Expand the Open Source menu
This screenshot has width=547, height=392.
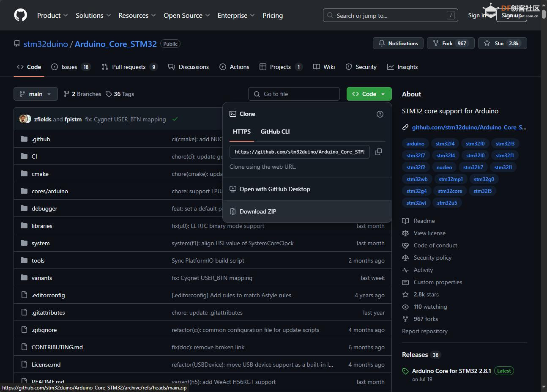tap(187, 15)
